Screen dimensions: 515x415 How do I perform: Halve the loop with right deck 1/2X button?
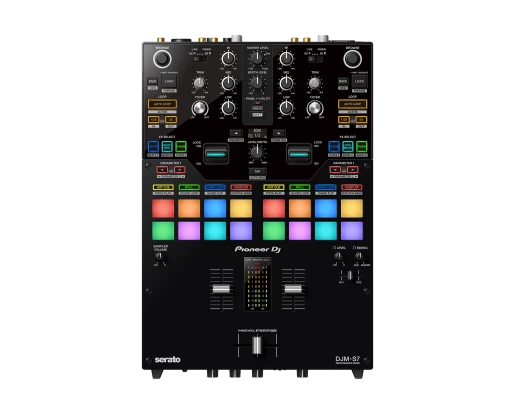344,120
